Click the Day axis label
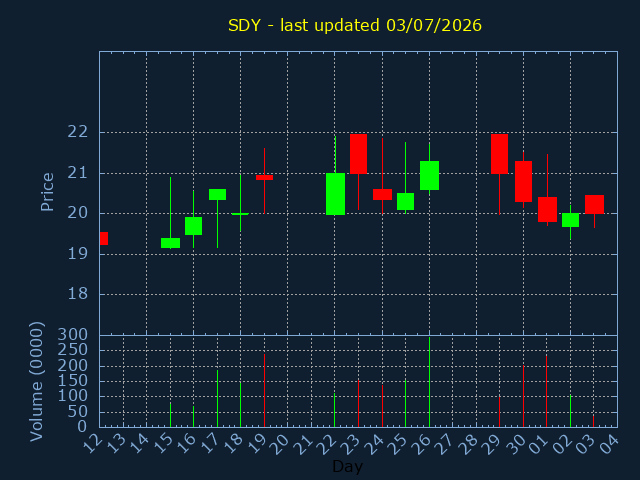Screen dimensions: 640x480 pos(348,466)
